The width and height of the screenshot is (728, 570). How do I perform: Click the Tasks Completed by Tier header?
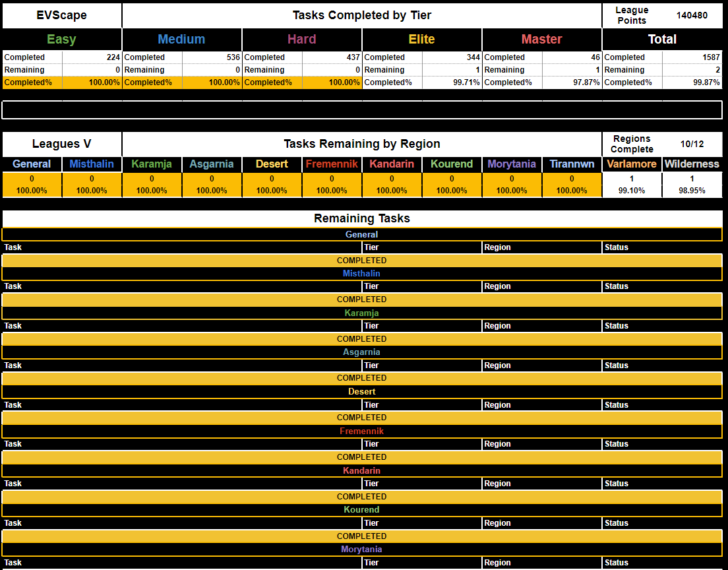tap(361, 15)
